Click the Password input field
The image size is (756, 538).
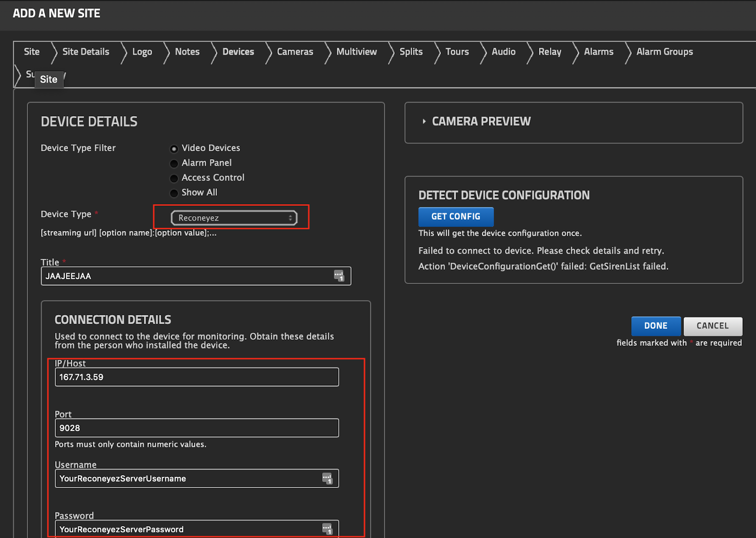[197, 529]
